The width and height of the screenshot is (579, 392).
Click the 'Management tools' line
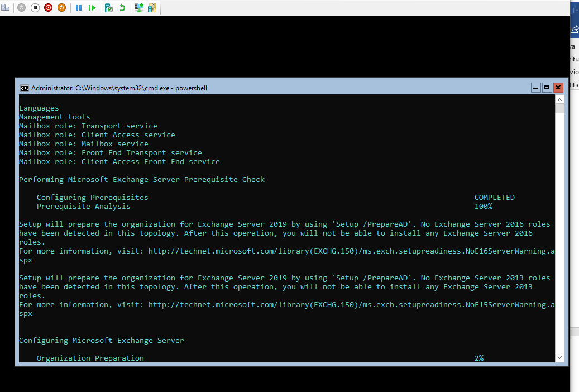(55, 117)
